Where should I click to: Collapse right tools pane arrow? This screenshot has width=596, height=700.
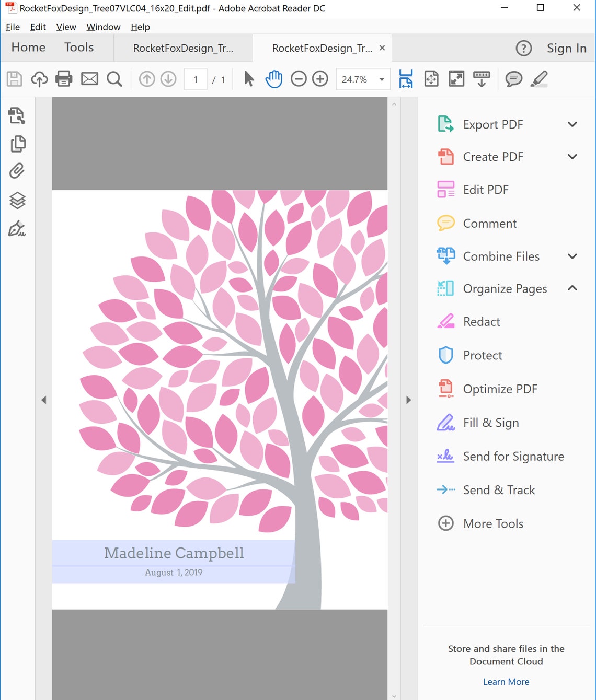coord(408,400)
